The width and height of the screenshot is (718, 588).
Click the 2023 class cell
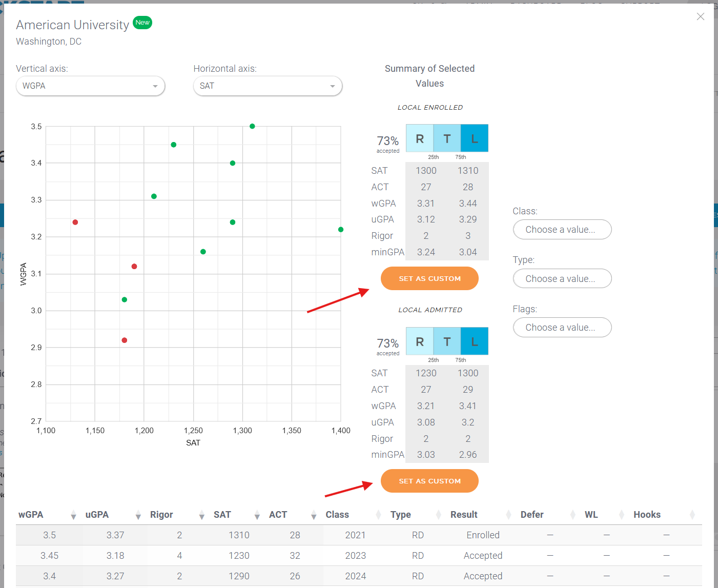click(355, 556)
